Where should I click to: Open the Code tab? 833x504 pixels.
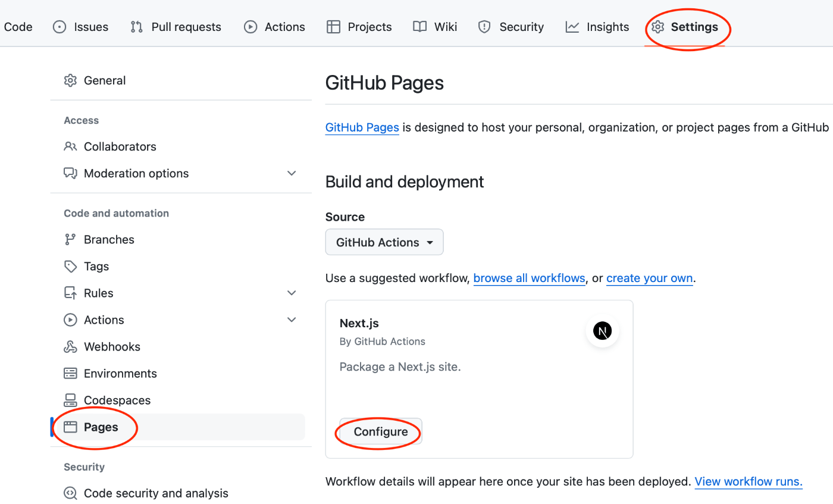pos(18,27)
